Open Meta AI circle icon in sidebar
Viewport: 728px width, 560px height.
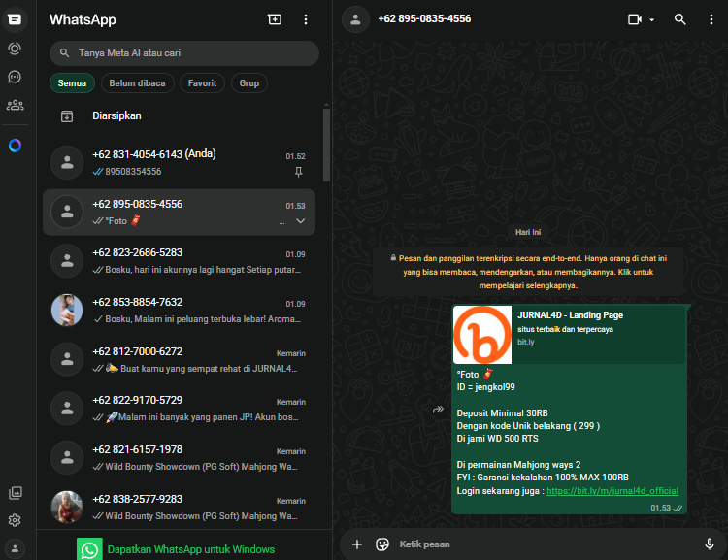(x=15, y=146)
